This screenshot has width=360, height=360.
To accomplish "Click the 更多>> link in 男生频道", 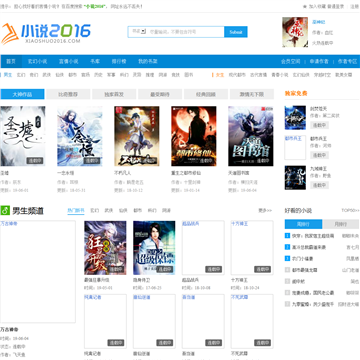I will [x=265, y=211].
